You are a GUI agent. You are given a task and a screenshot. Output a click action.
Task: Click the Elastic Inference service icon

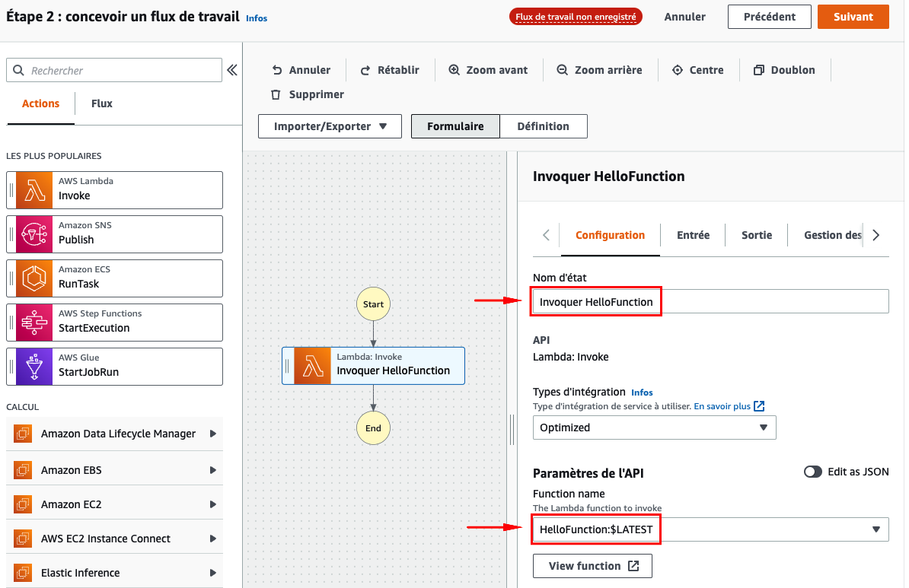coord(23,572)
